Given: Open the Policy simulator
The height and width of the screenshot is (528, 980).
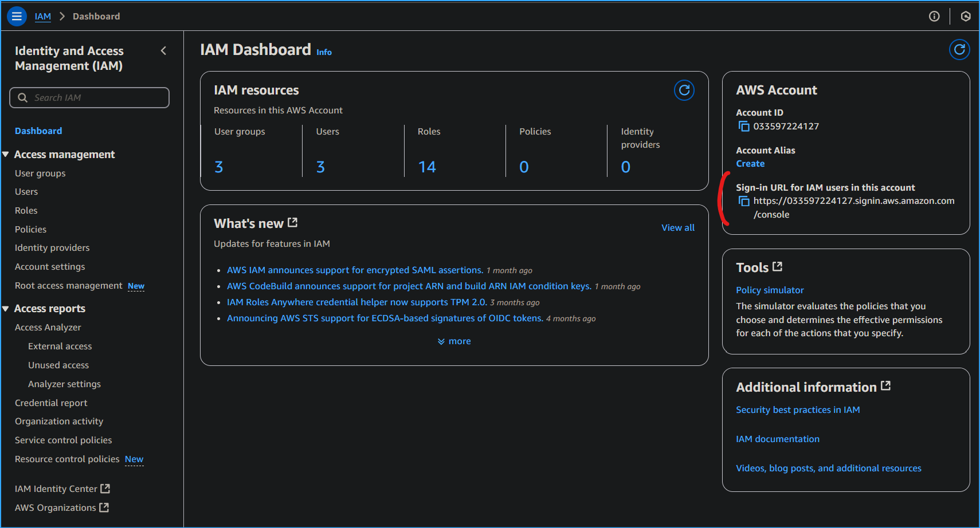Looking at the screenshot, I should coord(770,290).
